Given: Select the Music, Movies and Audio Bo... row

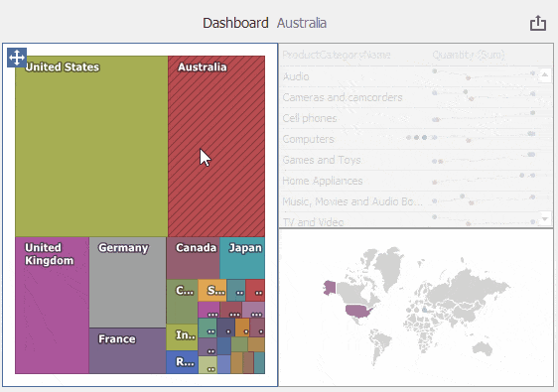Looking at the screenshot, I should pyautogui.click(x=409, y=201).
